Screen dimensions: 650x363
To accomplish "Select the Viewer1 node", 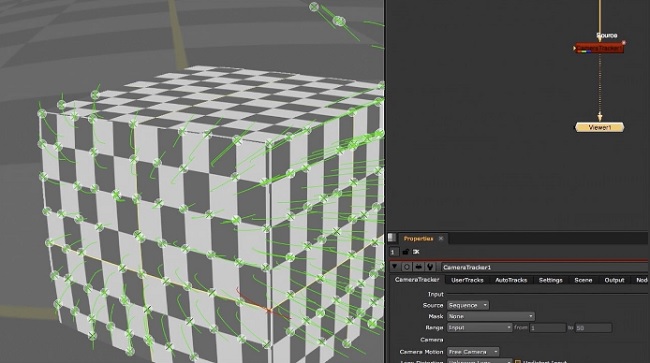I will click(x=599, y=127).
